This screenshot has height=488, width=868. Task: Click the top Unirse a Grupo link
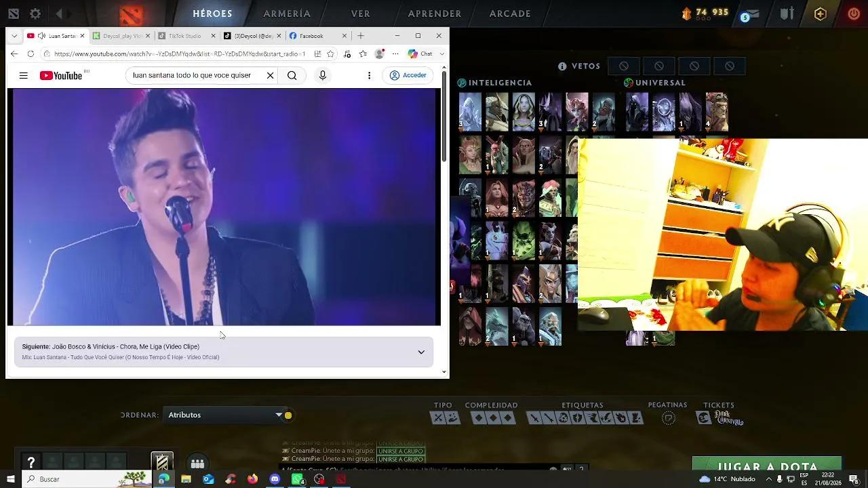400,443
